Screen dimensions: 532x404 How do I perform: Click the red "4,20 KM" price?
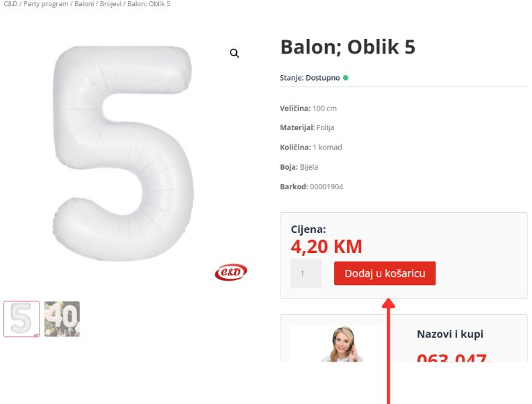326,247
